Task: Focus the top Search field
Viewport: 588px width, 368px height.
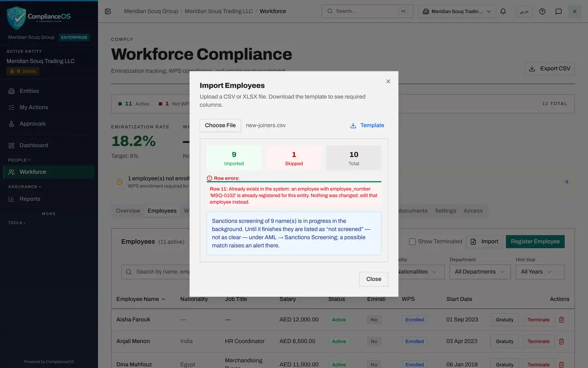Action: tap(367, 11)
